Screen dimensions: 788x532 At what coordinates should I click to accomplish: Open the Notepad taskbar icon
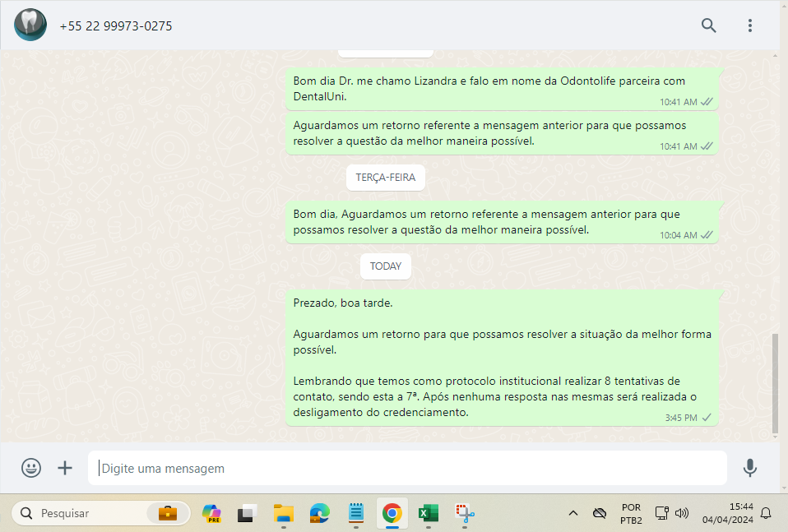tap(356, 513)
